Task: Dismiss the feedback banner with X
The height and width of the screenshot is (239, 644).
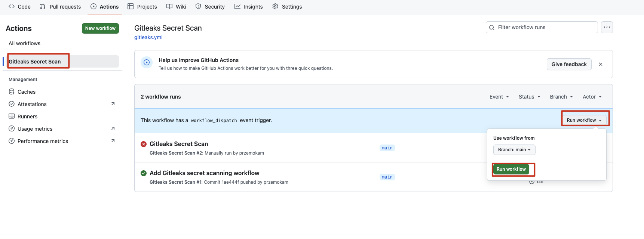Action: click(601, 64)
